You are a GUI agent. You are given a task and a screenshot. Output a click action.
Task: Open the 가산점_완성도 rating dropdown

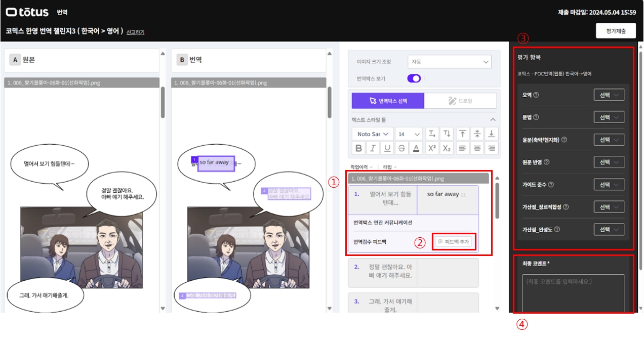[609, 229]
